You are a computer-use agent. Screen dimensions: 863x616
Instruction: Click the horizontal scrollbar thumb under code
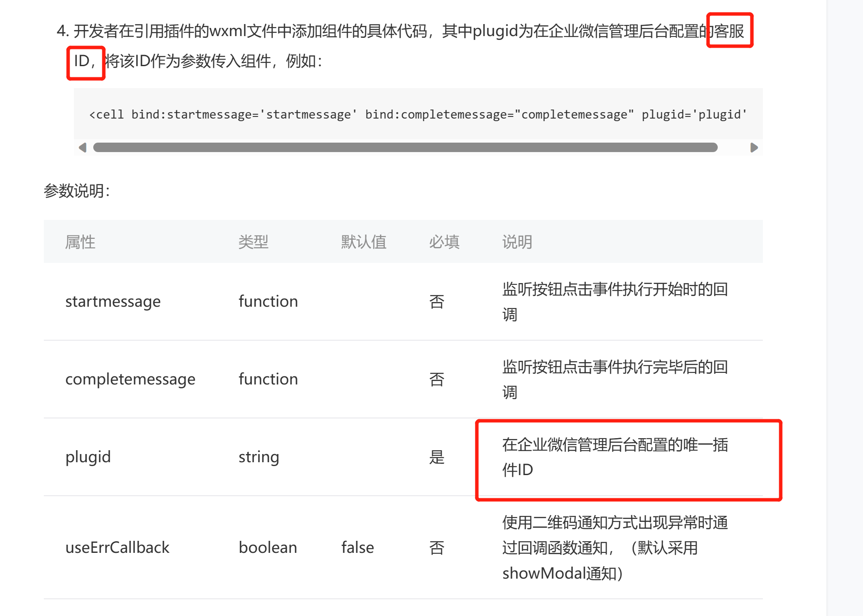405,147
